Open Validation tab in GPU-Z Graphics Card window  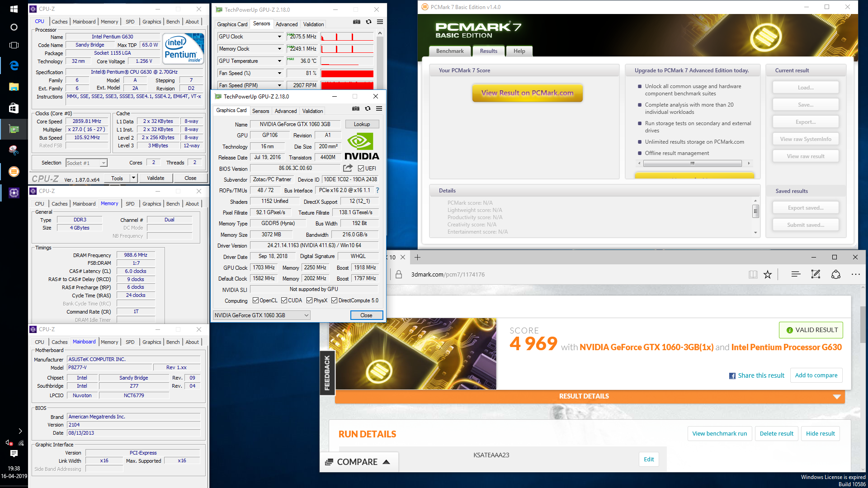[312, 111]
